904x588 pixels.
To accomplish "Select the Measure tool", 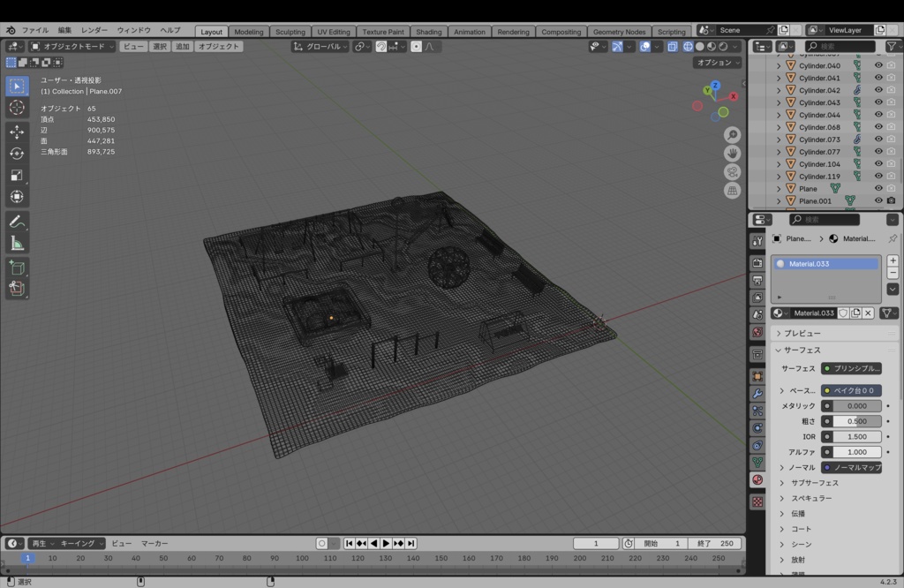I will [x=17, y=244].
